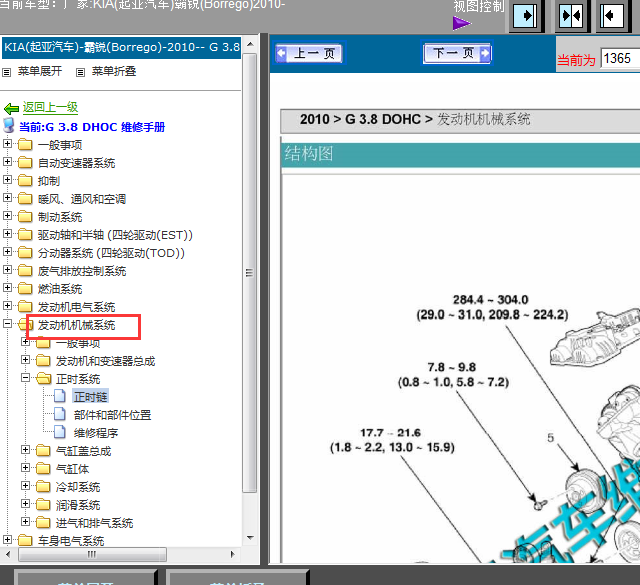
Task: Expand the 暖风、通风和空调 node
Action: (x=7, y=198)
